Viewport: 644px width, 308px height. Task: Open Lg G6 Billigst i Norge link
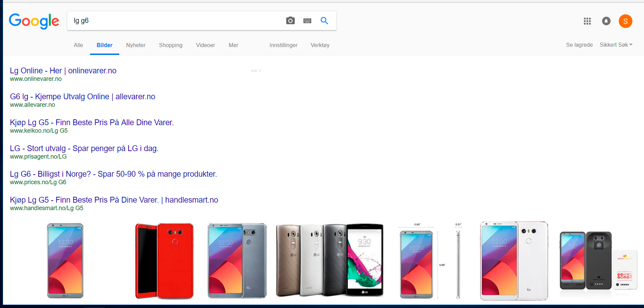click(113, 174)
